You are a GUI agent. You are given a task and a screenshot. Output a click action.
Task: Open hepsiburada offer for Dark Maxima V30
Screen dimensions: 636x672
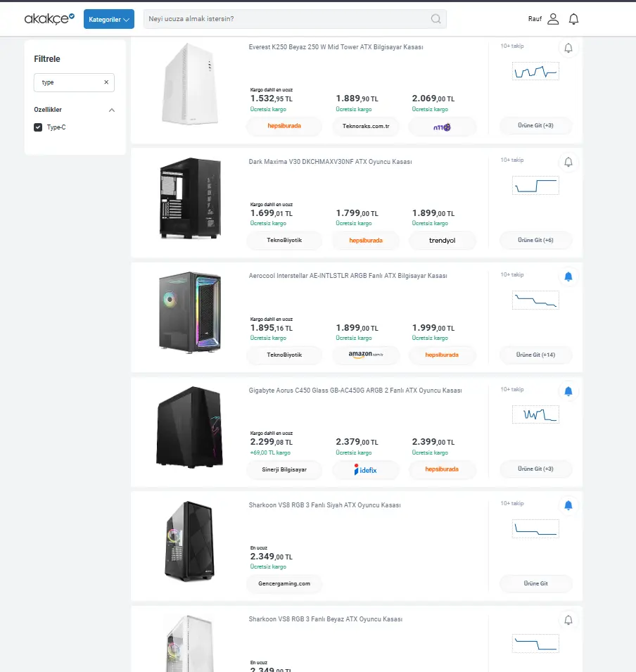click(x=366, y=241)
